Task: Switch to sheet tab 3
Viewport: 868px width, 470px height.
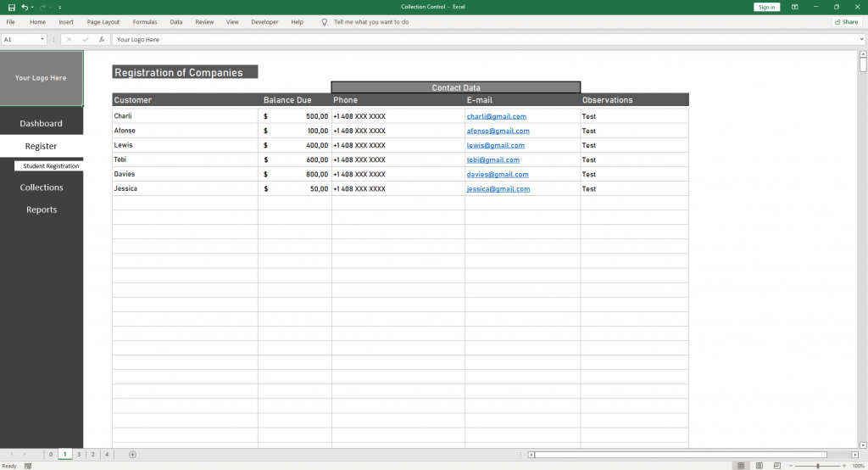Action: point(79,455)
